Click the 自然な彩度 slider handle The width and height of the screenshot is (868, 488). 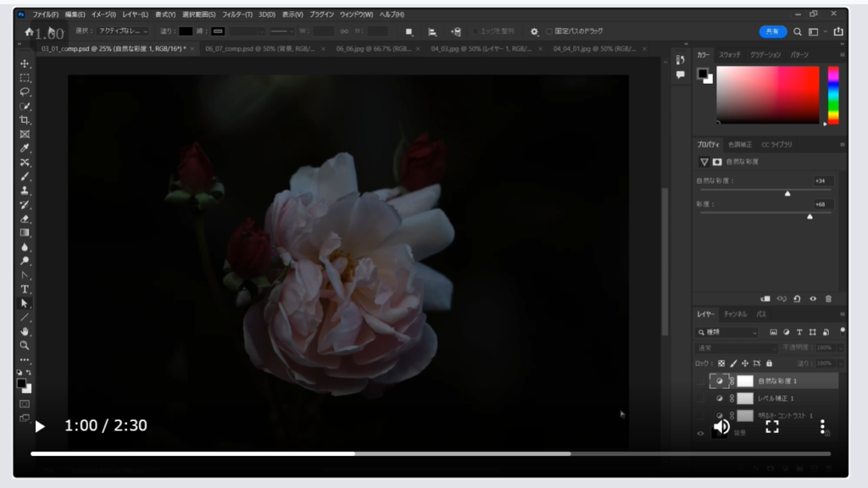coord(787,194)
